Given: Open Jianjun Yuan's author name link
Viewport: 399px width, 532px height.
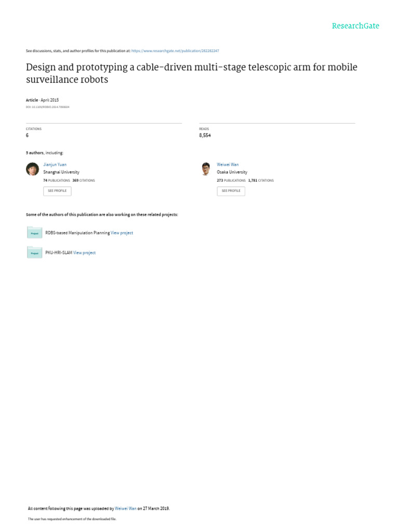Looking at the screenshot, I should [55, 165].
